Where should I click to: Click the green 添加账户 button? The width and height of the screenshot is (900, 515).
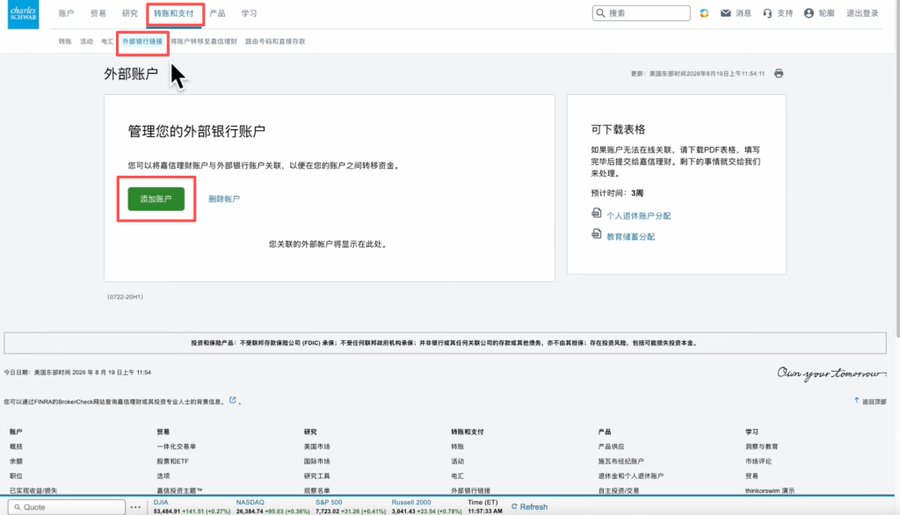pyautogui.click(x=156, y=199)
